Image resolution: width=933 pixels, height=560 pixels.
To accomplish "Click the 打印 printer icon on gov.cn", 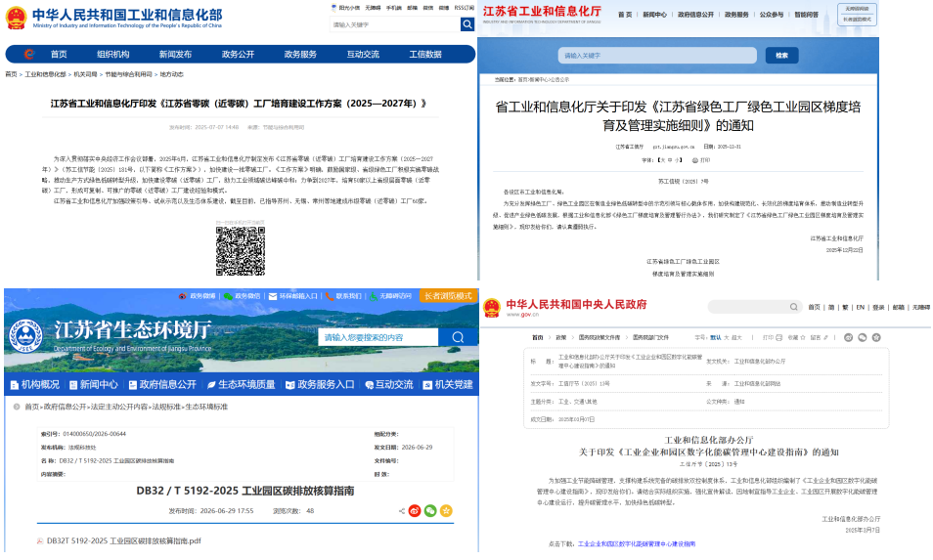I will tap(779, 338).
